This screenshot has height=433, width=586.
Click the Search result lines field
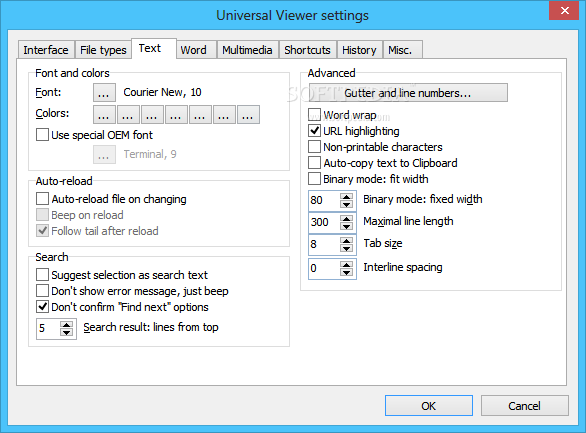pos(47,329)
